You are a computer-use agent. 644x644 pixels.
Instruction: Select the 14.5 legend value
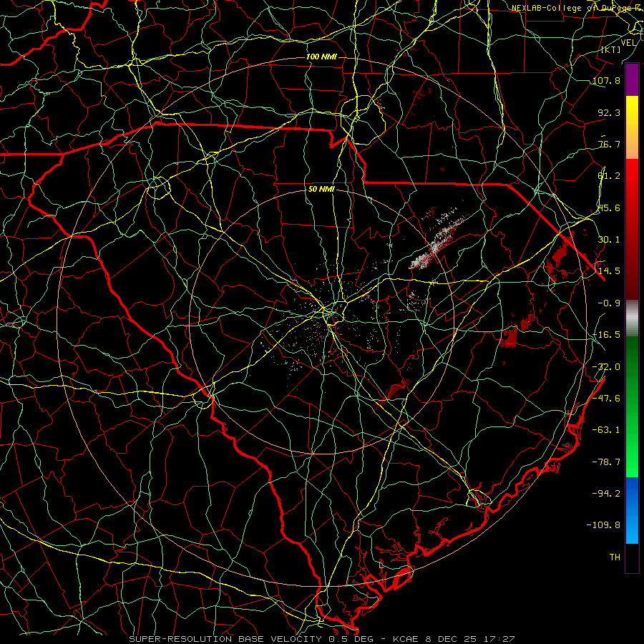609,271
